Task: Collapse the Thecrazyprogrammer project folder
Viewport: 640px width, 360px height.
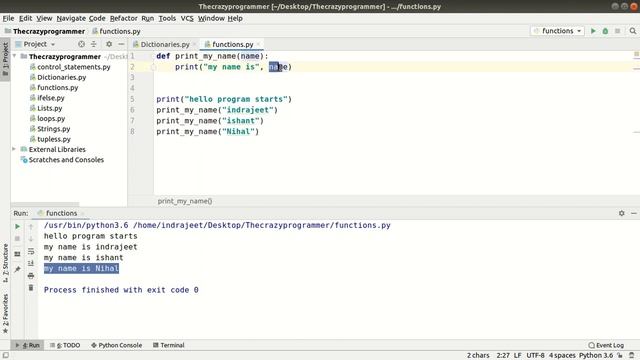Action: coord(15,56)
